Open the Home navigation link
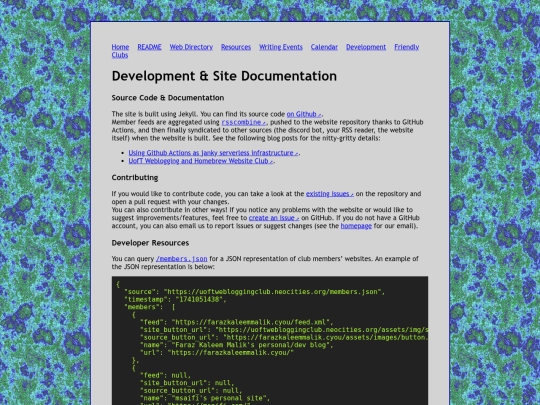Screen dimensions: 540x405 120,47
